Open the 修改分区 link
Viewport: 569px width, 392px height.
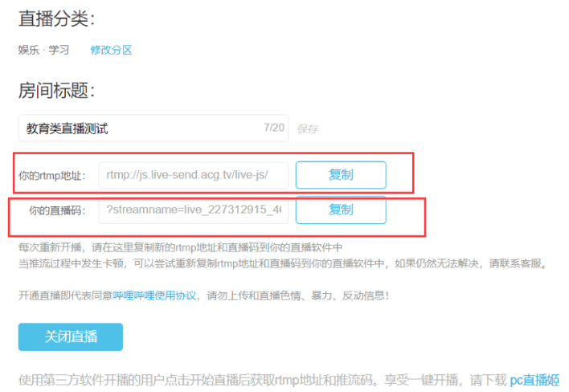111,50
